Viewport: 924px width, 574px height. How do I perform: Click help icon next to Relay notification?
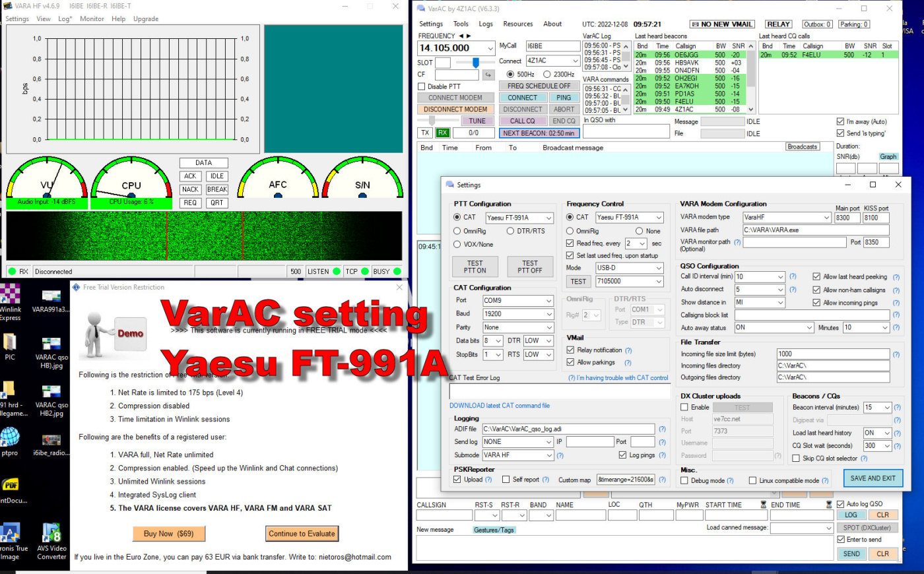pyautogui.click(x=628, y=350)
